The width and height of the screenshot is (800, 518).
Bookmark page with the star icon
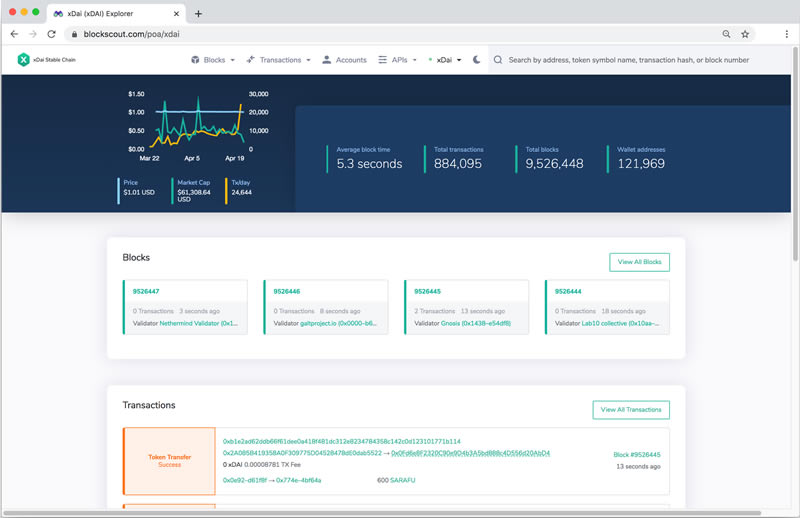click(745, 34)
